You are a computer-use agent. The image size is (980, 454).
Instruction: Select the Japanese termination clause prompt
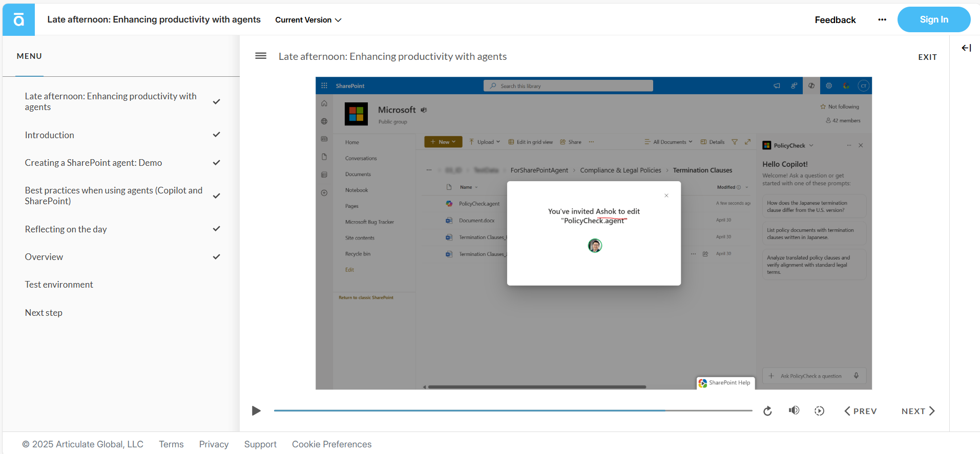(x=814, y=206)
